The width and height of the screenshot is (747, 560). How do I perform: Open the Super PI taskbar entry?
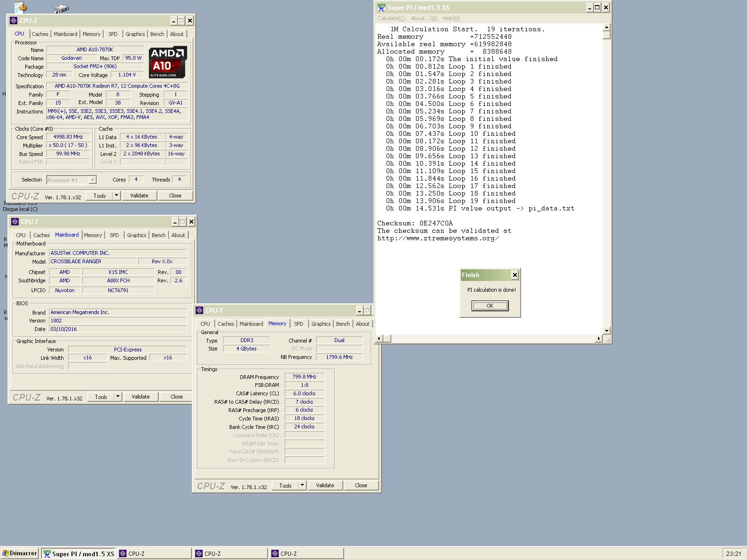[x=78, y=553]
